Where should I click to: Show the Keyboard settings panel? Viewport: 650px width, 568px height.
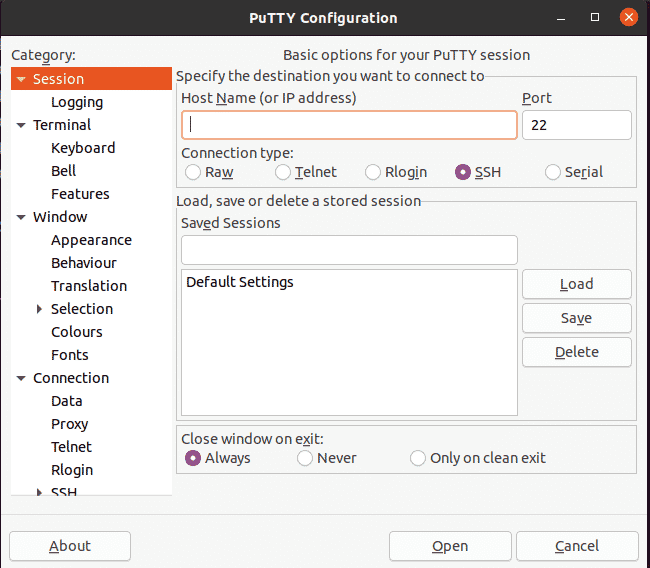(x=83, y=148)
